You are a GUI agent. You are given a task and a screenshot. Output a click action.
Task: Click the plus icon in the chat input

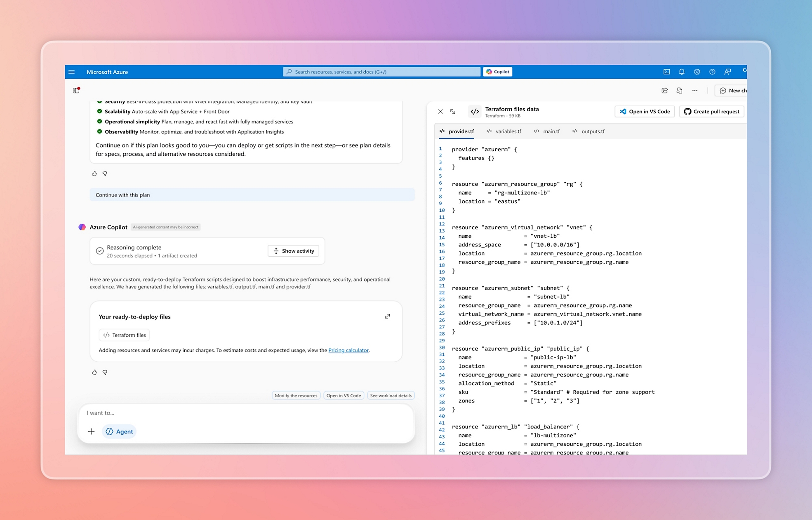tap(91, 431)
